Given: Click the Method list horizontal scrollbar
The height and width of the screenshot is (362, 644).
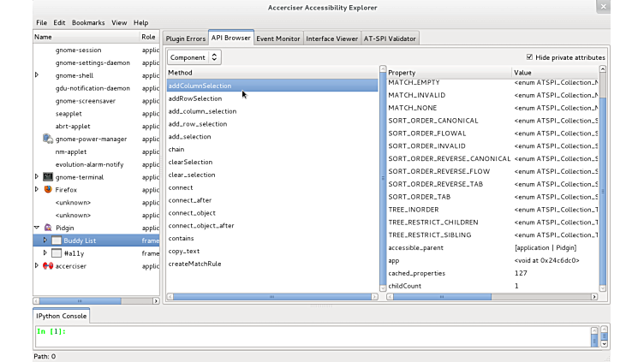Looking at the screenshot, I should tap(271, 297).
